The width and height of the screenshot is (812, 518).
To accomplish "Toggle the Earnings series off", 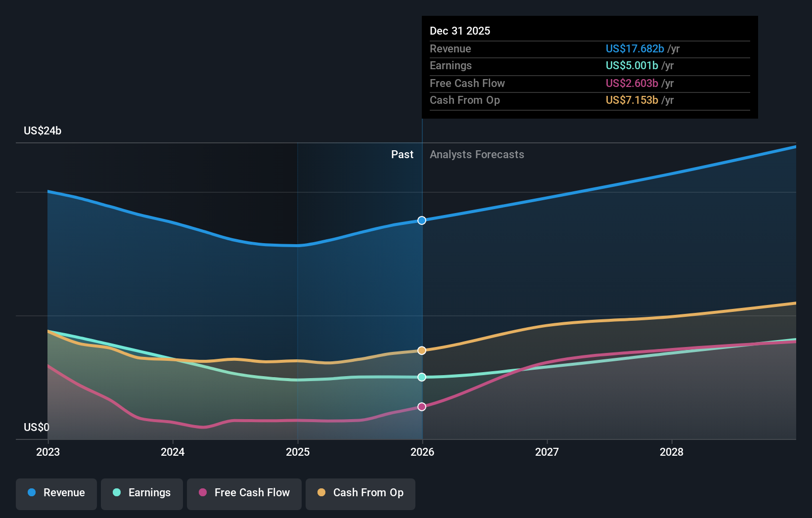I will click(x=142, y=493).
